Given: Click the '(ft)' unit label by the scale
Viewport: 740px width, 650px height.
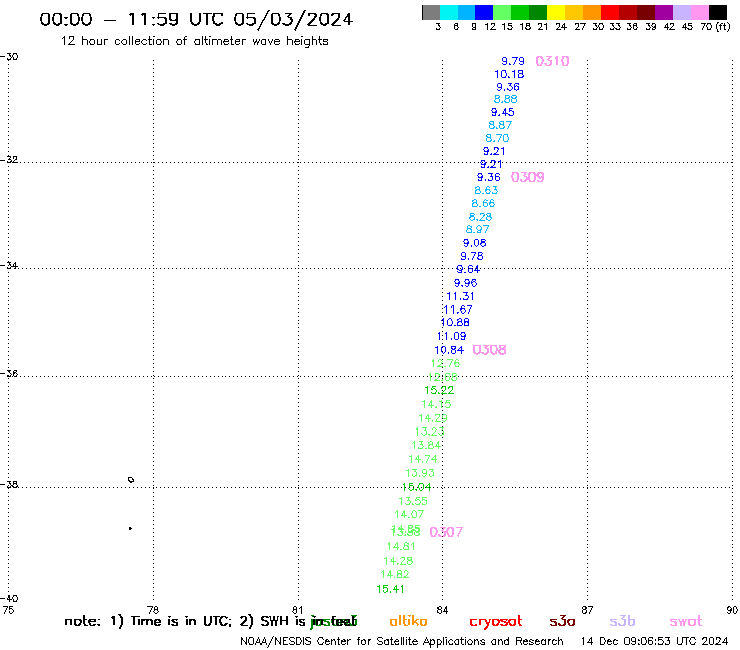Looking at the screenshot, I should (723, 26).
